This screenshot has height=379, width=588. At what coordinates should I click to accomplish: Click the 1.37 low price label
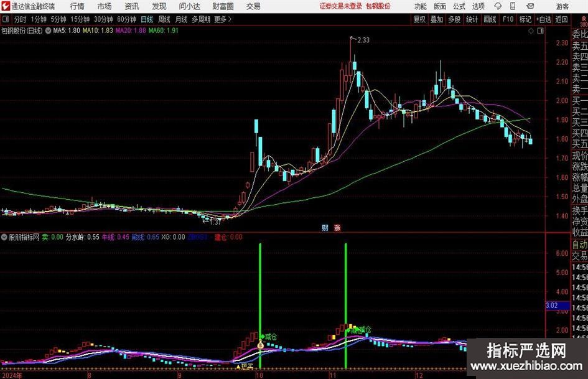coord(215,222)
